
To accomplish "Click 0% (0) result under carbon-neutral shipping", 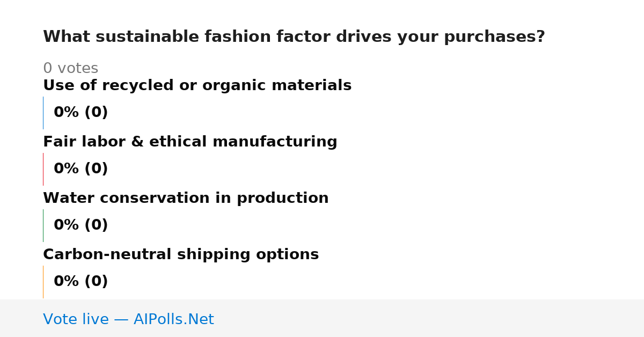I will 80,282.
